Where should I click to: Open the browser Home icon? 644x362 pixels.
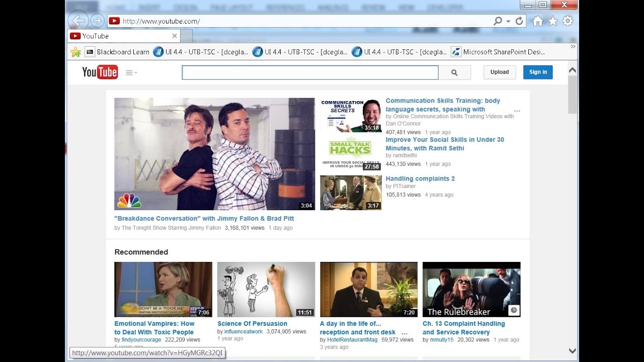pyautogui.click(x=537, y=21)
